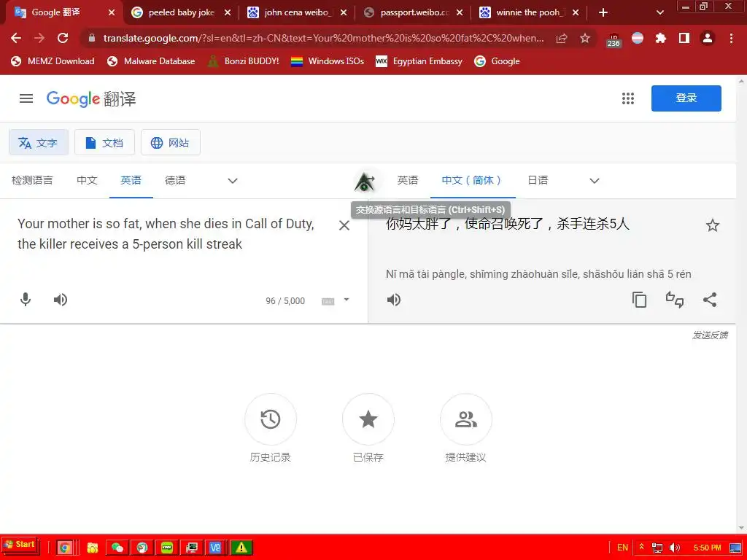Open translation history (历史记录)
747x560 pixels.
(x=270, y=427)
